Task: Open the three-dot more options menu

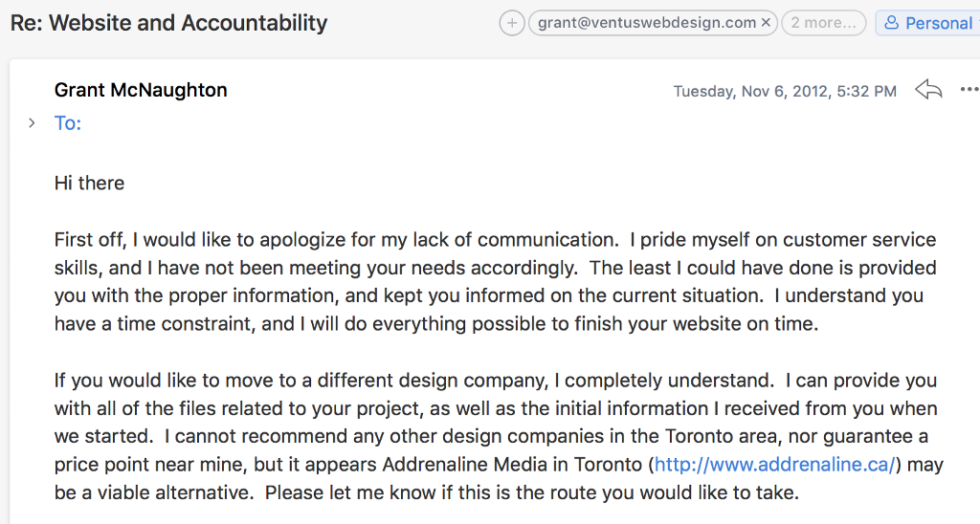Action: tap(969, 90)
